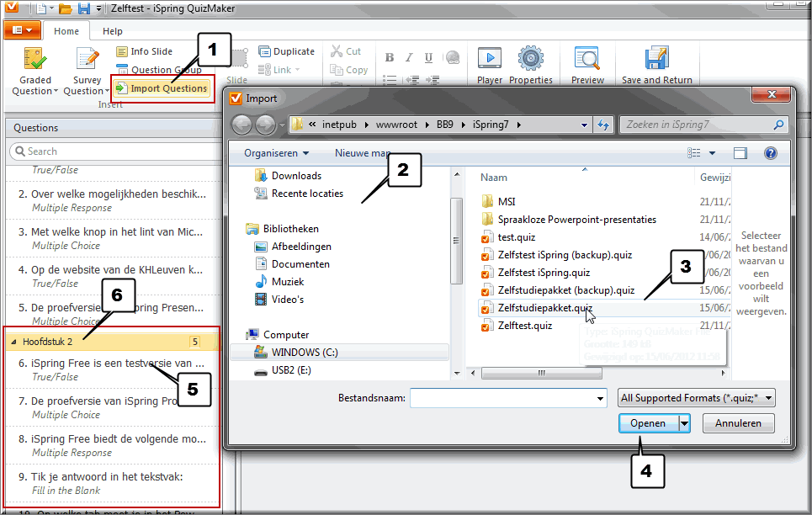Screen dimensions: 812x515
Task: Select test.quiz file
Action: [x=508, y=237]
